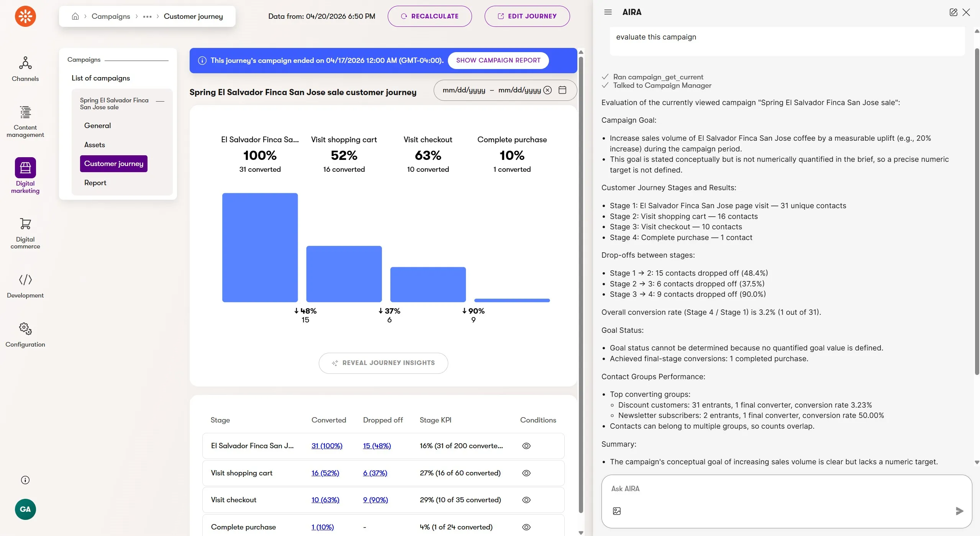The height and width of the screenshot is (536, 980).
Task: Click the AIRA chat panel scrollbar
Action: point(977,211)
